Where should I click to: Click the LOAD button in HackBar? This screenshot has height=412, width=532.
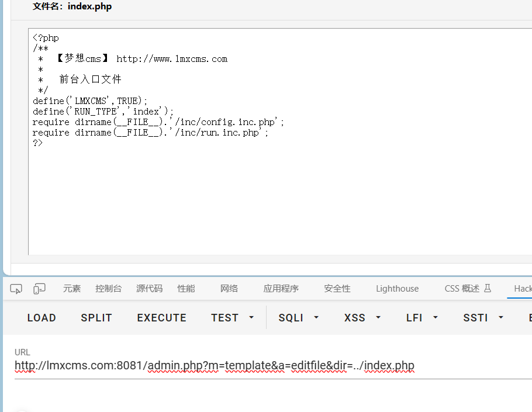[42, 318]
